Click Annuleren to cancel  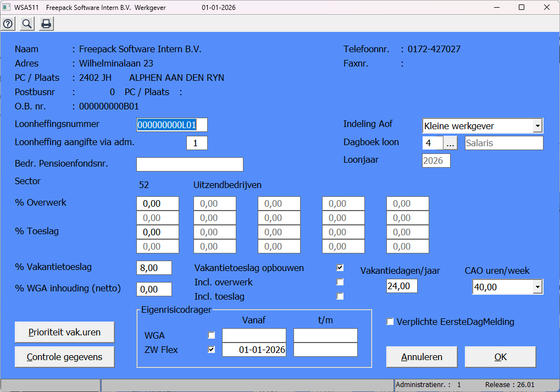(x=422, y=357)
